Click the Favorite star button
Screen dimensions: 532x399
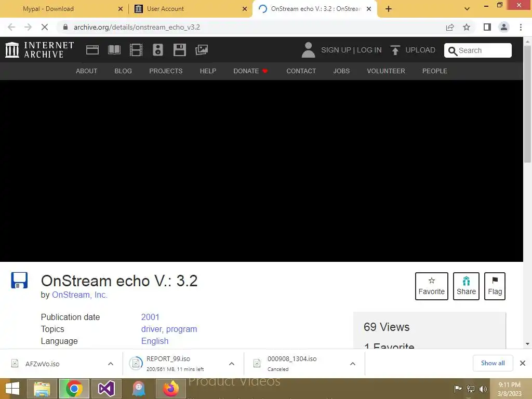click(x=432, y=286)
